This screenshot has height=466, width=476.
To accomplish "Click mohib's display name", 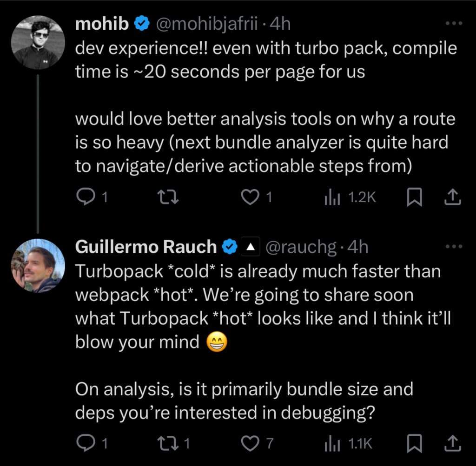I will click(x=102, y=24).
